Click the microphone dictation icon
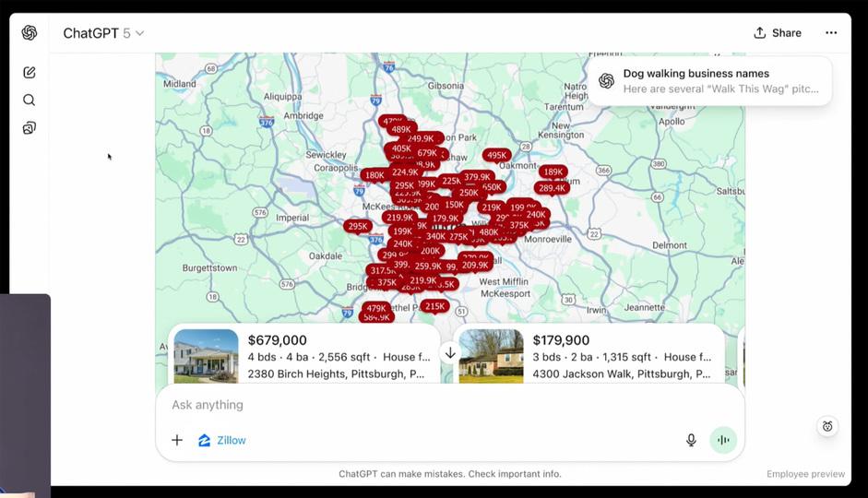The height and width of the screenshot is (498, 868). [x=691, y=440]
